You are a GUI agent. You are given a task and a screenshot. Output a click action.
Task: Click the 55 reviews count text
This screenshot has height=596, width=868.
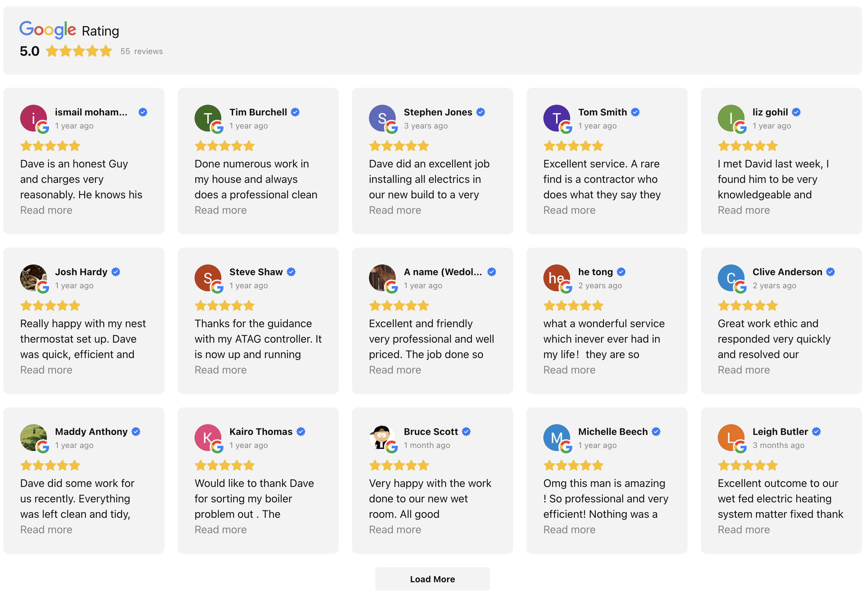141,51
